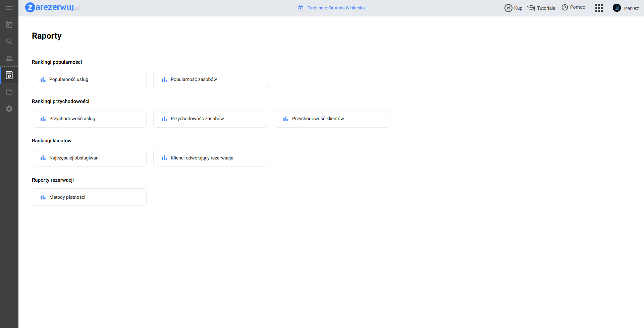Open Klienci odwołujący rezerwacje report

click(211, 158)
